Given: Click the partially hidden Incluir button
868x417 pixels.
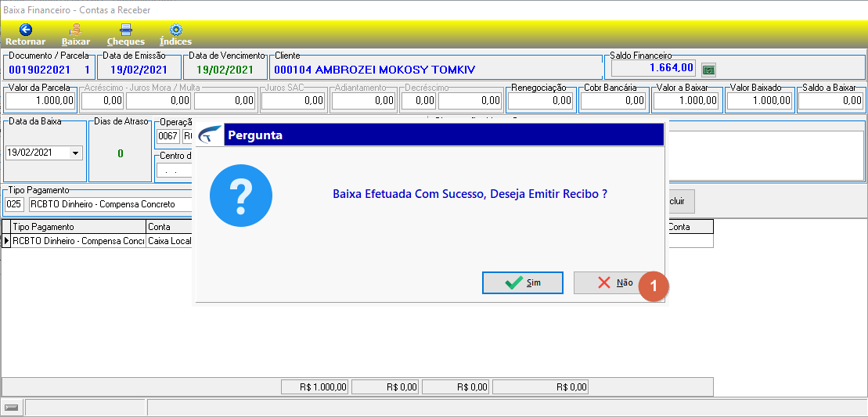Looking at the screenshot, I should click(682, 201).
